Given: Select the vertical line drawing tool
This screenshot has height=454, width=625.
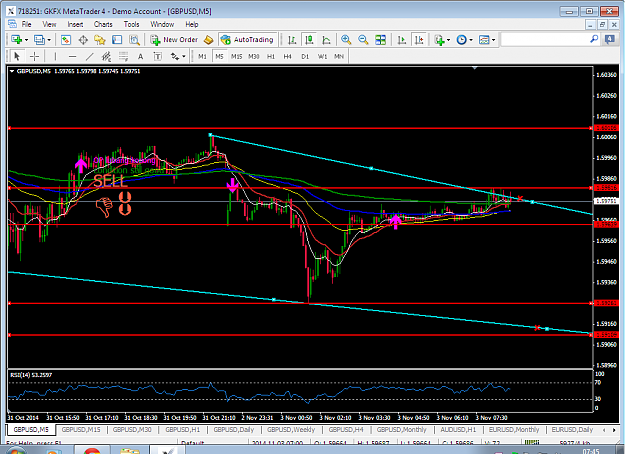Looking at the screenshot, I should (55, 57).
